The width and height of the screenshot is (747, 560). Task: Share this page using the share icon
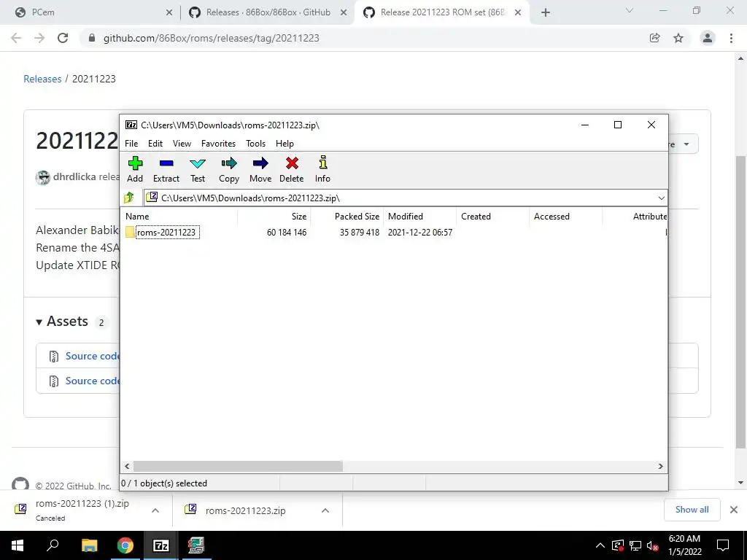[655, 38]
